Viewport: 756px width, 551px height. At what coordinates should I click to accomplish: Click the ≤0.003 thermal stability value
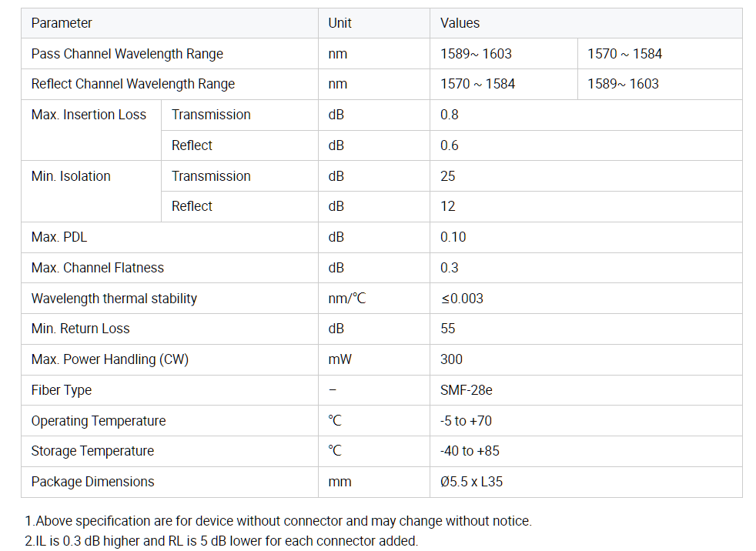click(461, 299)
